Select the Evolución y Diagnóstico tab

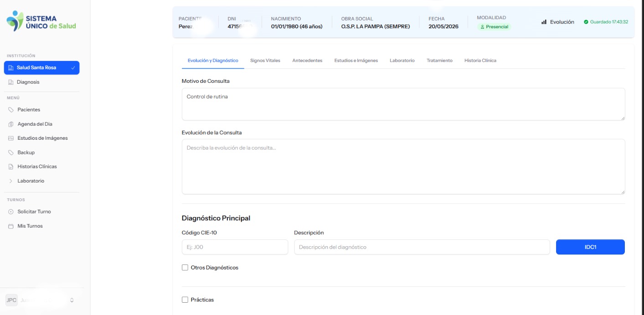(213, 61)
